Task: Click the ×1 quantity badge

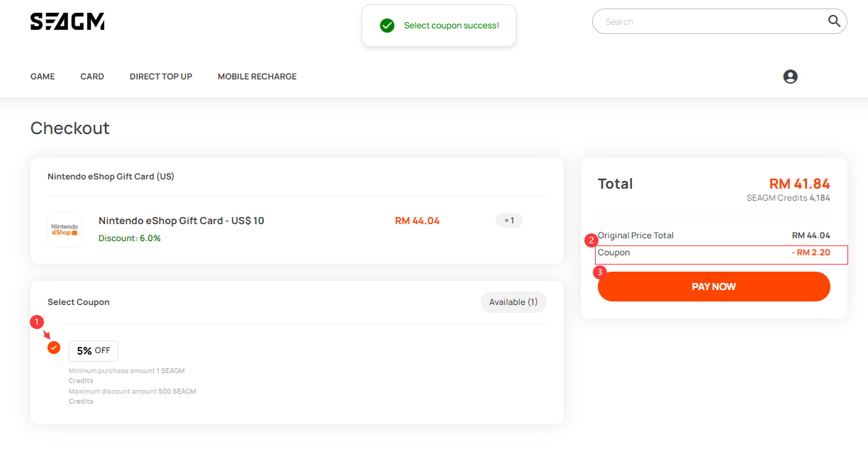Action: pos(509,221)
